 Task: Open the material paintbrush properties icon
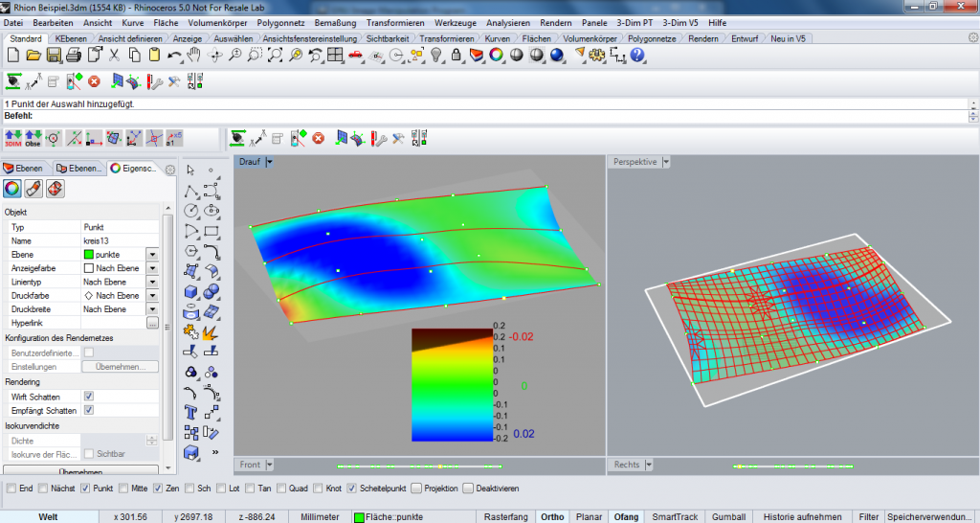pyautogui.click(x=33, y=189)
